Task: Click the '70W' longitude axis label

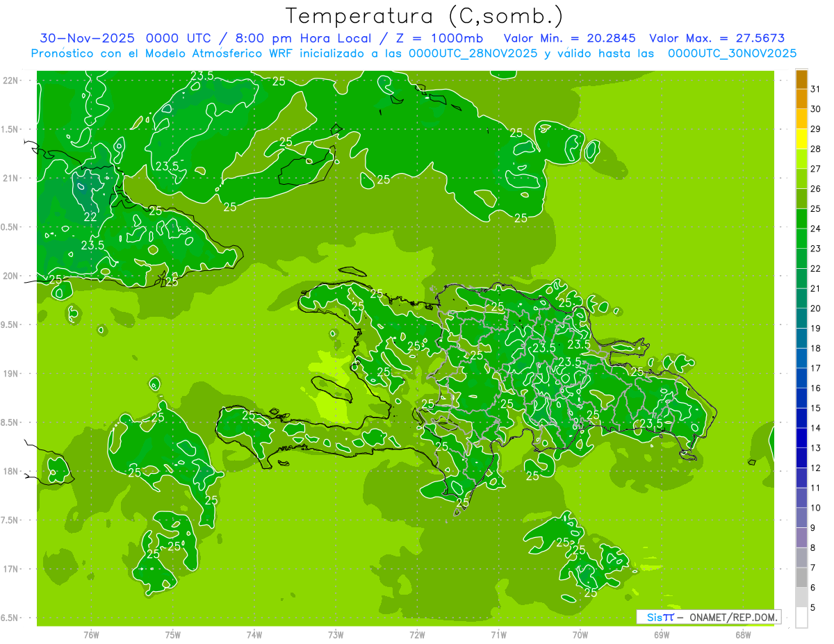Action: point(580,634)
